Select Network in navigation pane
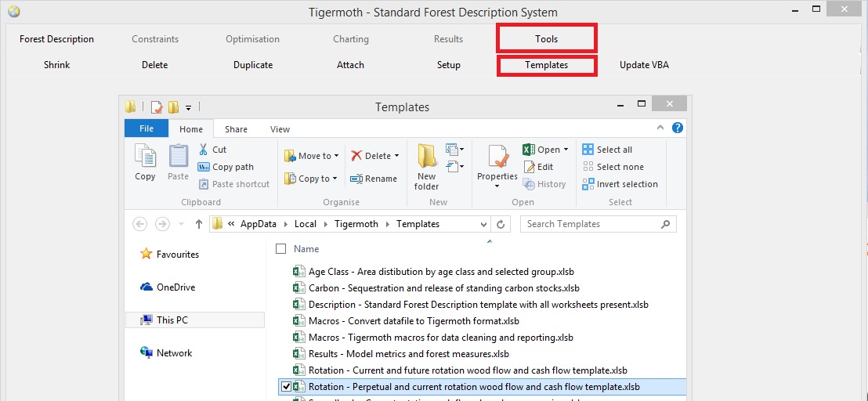Screen dimensions: 868x401 [166, 353]
